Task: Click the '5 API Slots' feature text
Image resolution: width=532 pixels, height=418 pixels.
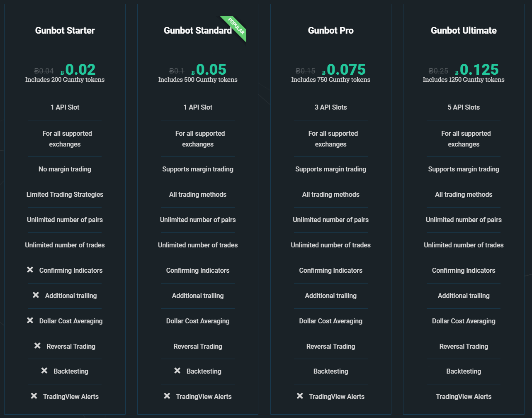Action: click(x=464, y=107)
